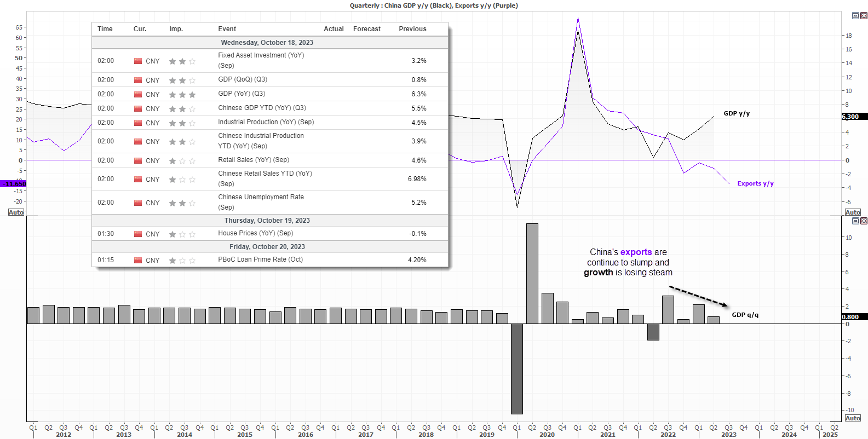Select the Thursday, October 19, 2023 date row
The width and height of the screenshot is (868, 439).
[x=270, y=221]
